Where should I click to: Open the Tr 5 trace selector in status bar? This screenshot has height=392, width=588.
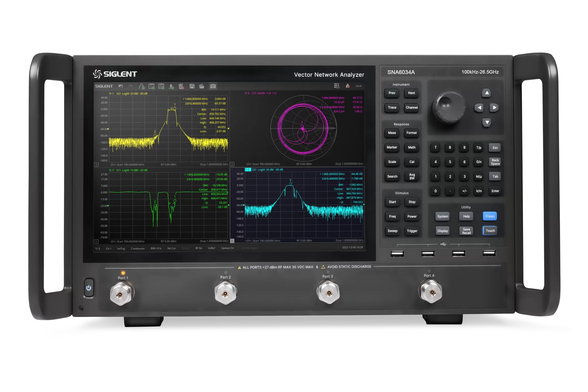(x=98, y=249)
